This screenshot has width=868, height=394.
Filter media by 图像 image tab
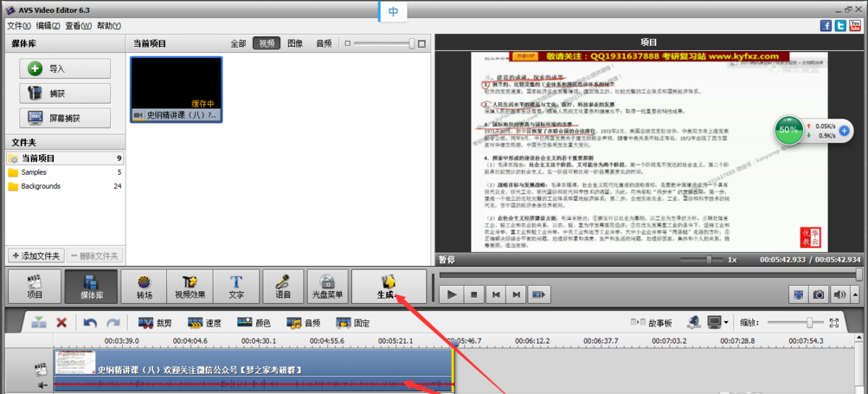pos(295,44)
